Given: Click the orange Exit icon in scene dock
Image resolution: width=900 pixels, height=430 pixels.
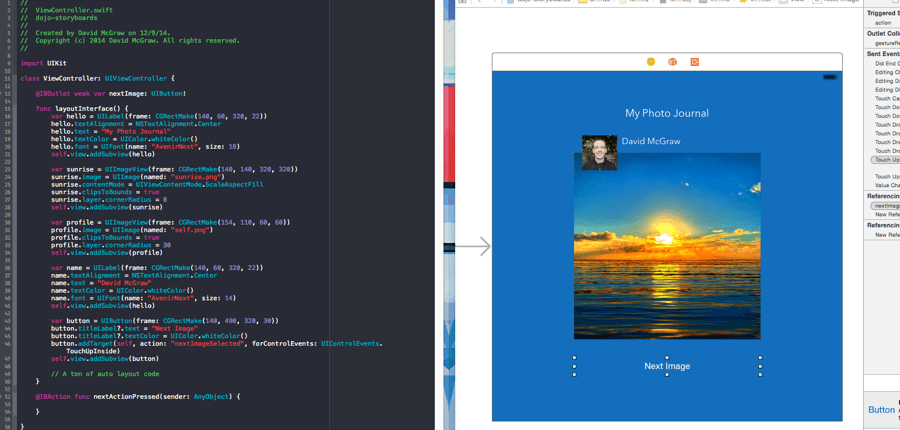Looking at the screenshot, I should pyautogui.click(x=694, y=62).
